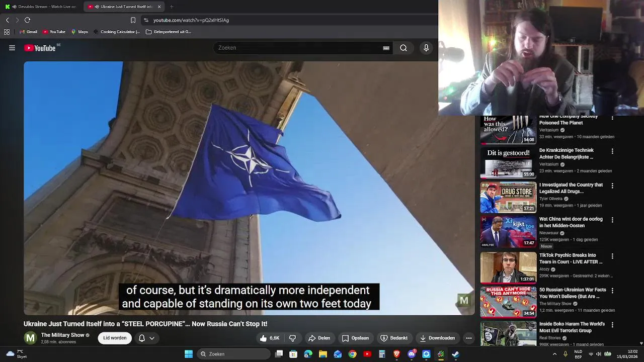The image size is (644, 362).
Task: Dislike the video with thumbs down
Action: coord(292,338)
